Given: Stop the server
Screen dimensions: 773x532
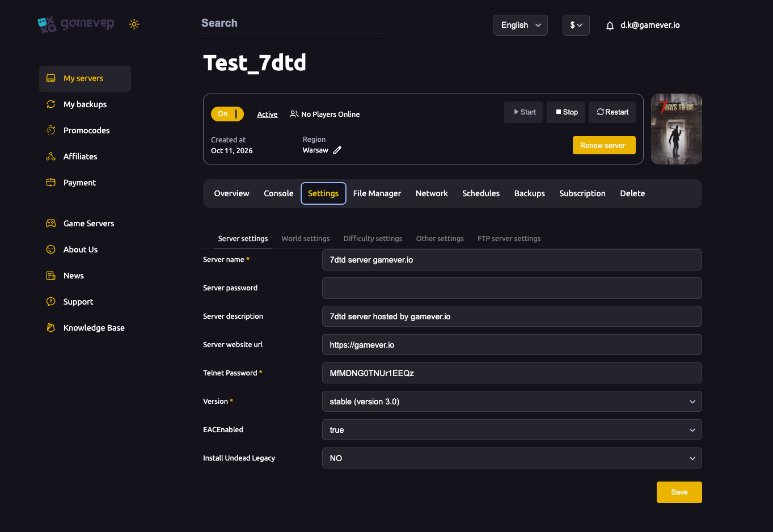Looking at the screenshot, I should pyautogui.click(x=566, y=112).
